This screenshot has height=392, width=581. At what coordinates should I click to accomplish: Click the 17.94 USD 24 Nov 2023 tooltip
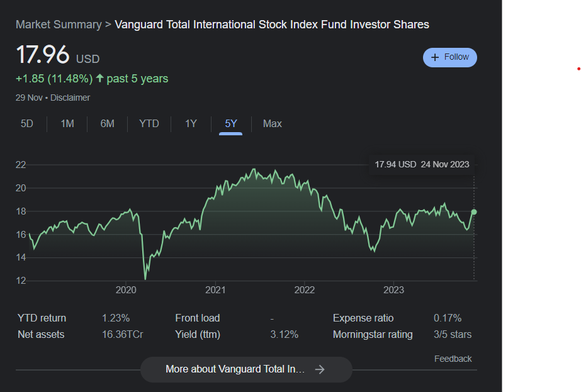(x=422, y=164)
